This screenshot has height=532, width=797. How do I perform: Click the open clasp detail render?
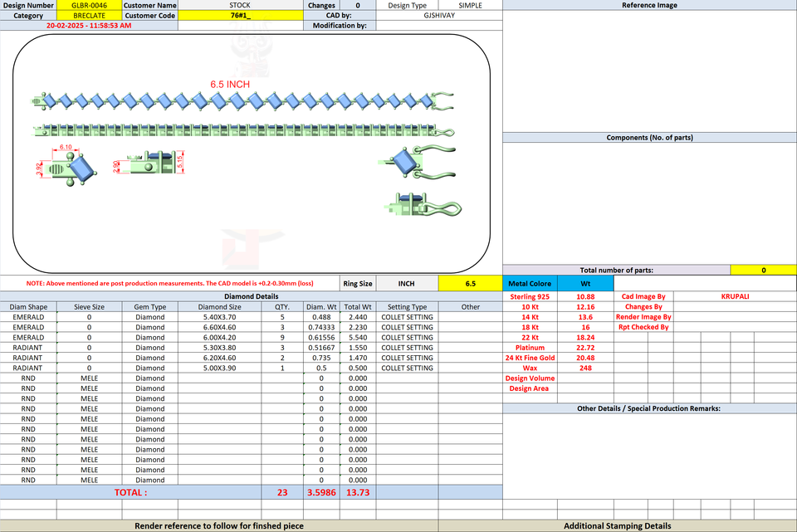pyautogui.click(x=417, y=162)
